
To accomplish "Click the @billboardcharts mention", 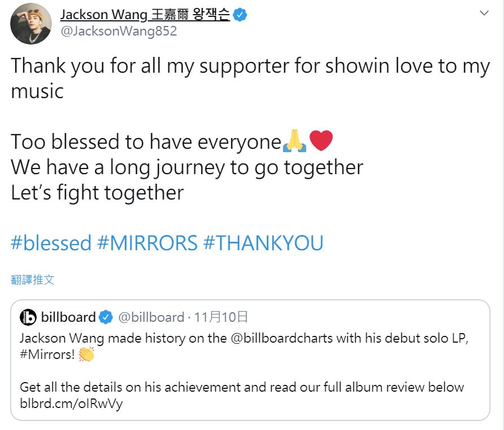I will 282,338.
